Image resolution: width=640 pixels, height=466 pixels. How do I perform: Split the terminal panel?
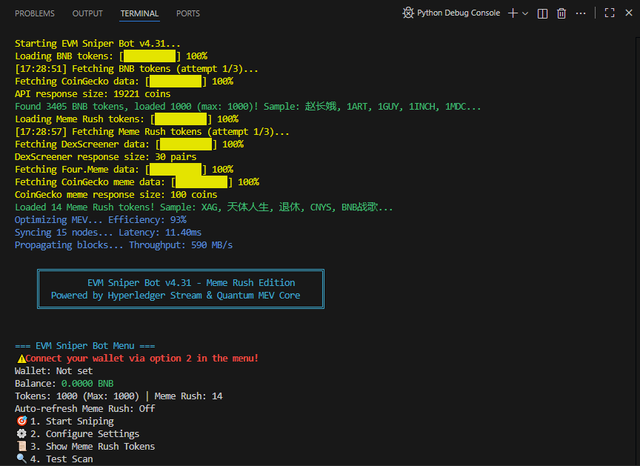click(x=542, y=13)
